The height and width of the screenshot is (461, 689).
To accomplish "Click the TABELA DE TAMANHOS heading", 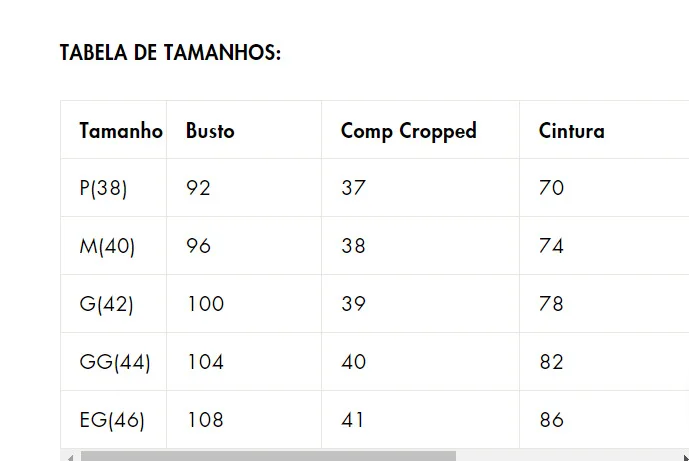I will 170,53.
